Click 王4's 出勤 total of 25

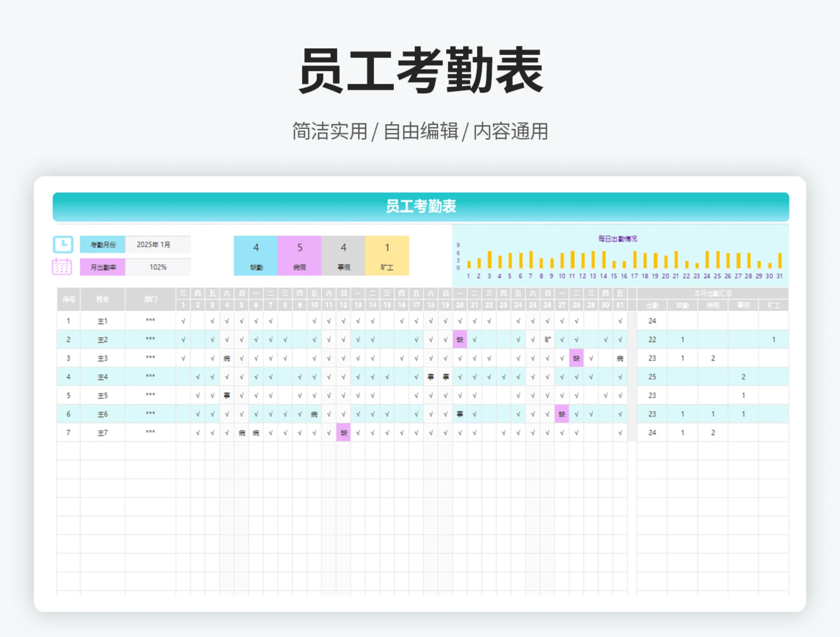[x=652, y=376]
